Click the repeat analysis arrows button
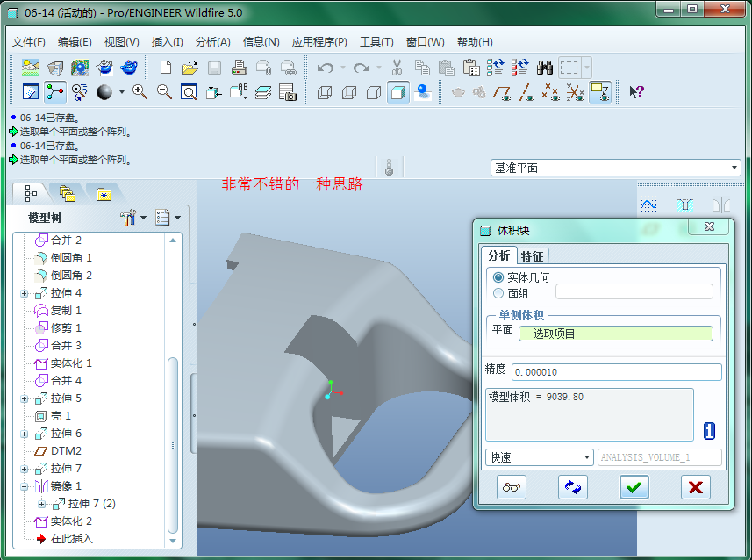The image size is (752, 560). tap(573, 487)
